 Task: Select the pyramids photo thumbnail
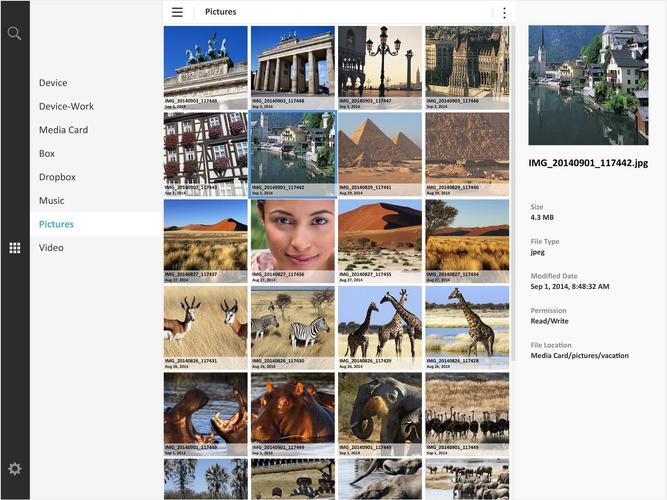point(380,154)
